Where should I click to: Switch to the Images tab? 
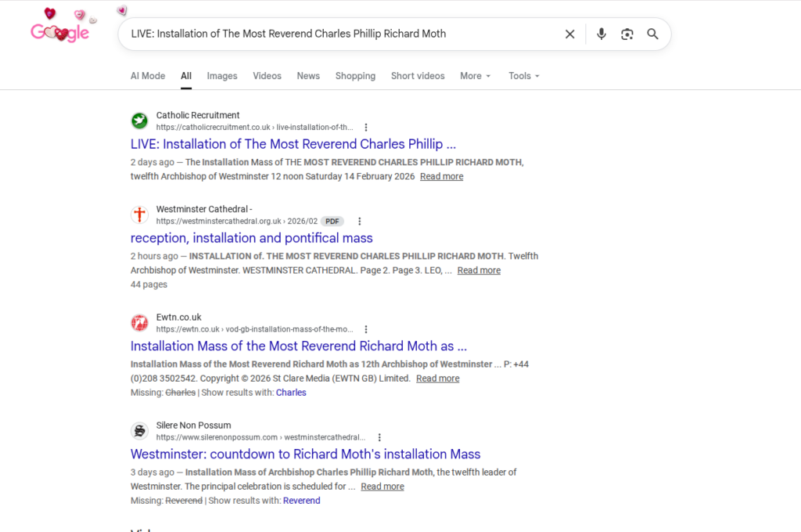coord(222,76)
